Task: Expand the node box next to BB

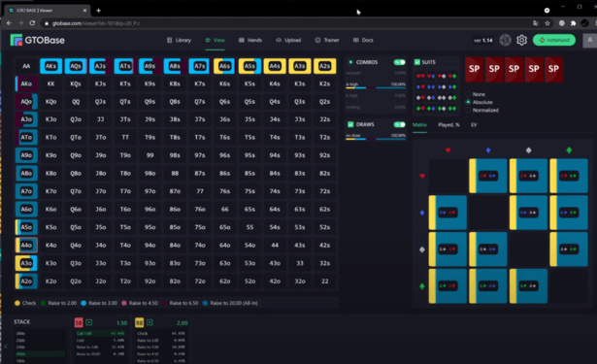Action: [x=149, y=322]
